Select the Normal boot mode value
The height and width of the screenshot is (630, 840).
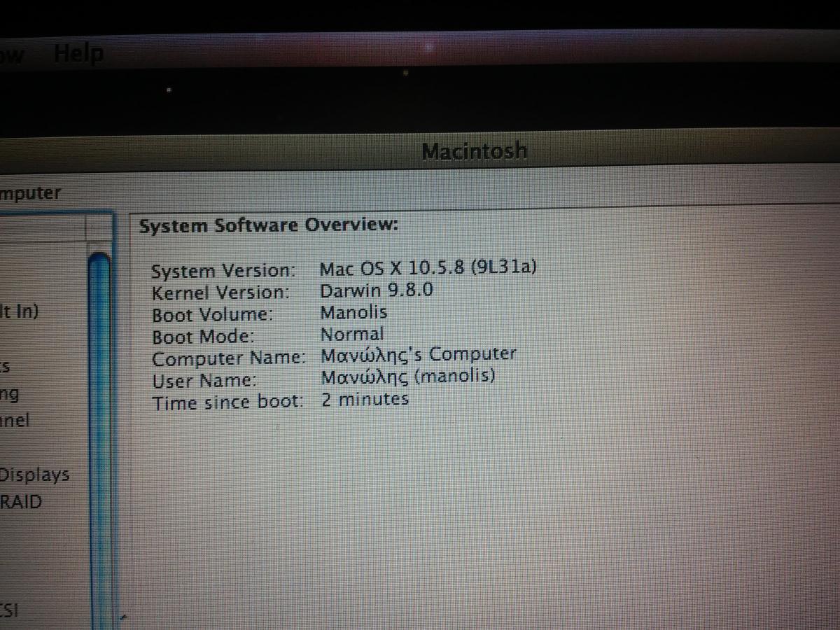click(352, 334)
